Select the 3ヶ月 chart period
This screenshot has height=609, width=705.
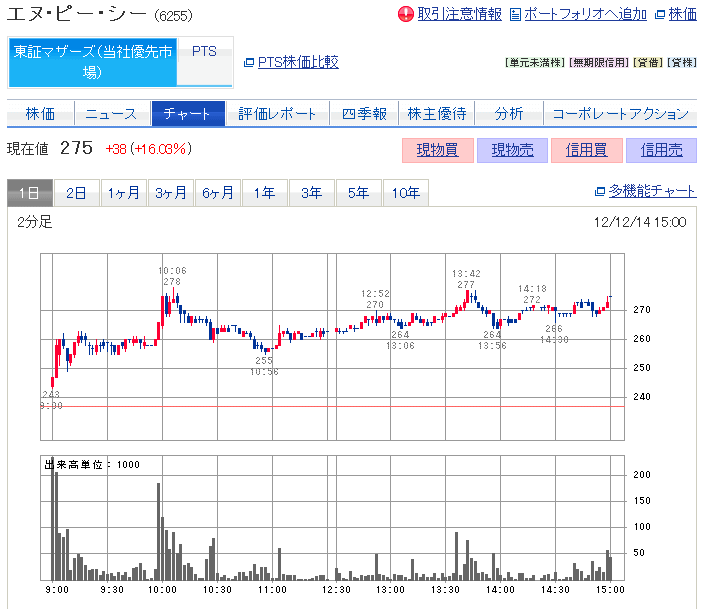171,193
